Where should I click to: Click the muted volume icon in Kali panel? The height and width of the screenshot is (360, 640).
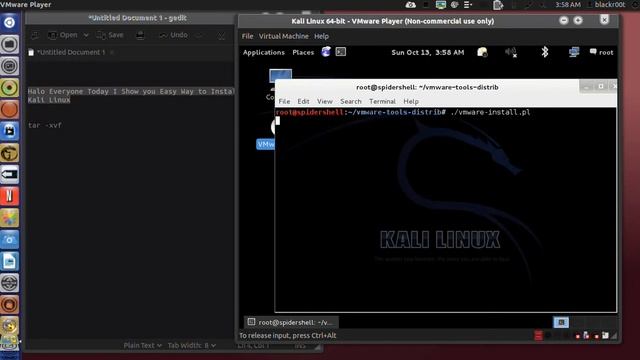tap(511, 52)
